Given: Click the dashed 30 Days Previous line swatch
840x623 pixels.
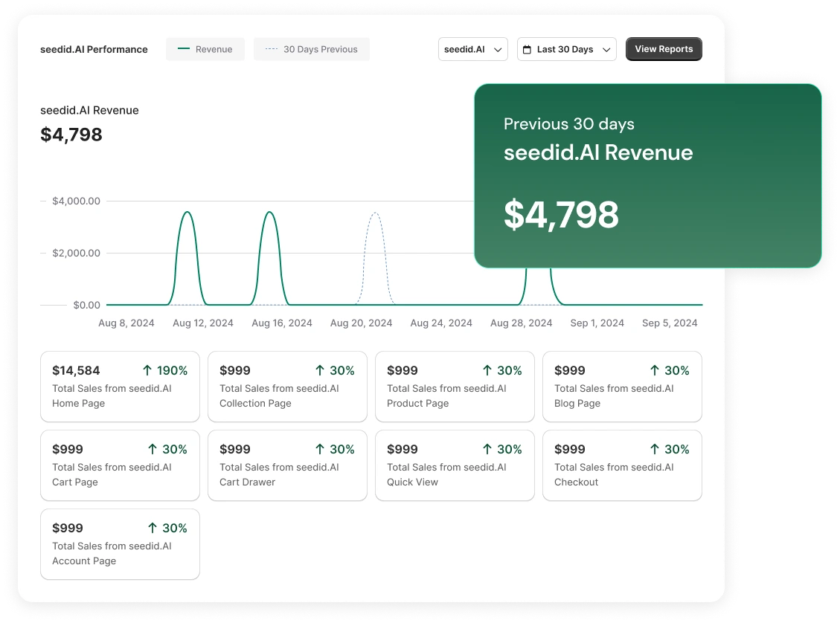Looking at the screenshot, I should (272, 49).
